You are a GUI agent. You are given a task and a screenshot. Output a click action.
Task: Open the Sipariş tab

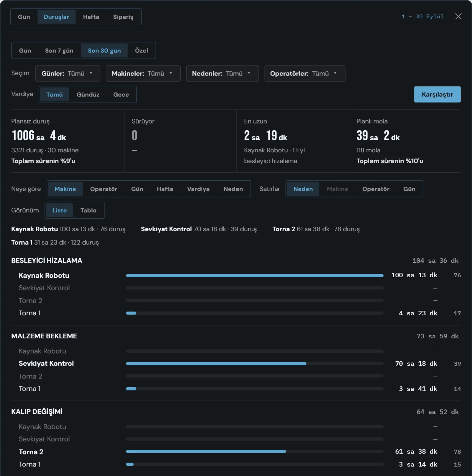[x=123, y=17]
